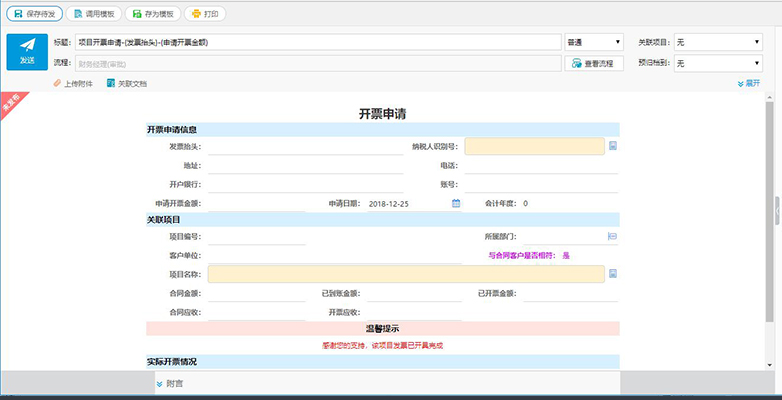Click the 发票抬头 input field
Screen dimensions: 782x400
(306, 147)
